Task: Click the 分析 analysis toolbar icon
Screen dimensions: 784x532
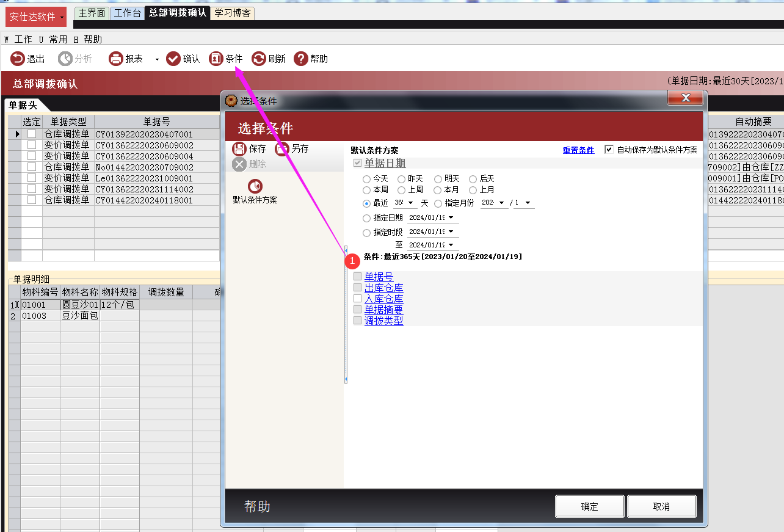Action: [x=65, y=59]
